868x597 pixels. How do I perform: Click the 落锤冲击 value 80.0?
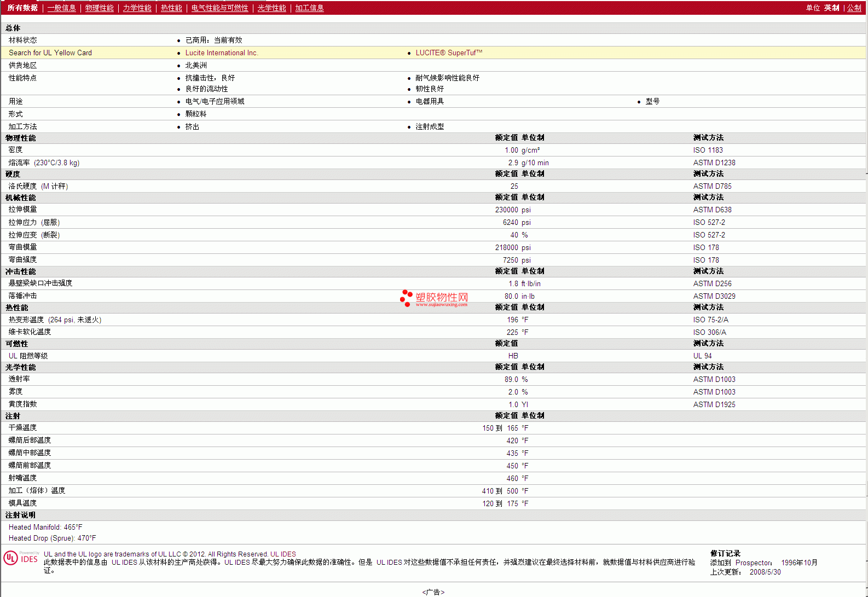point(512,297)
